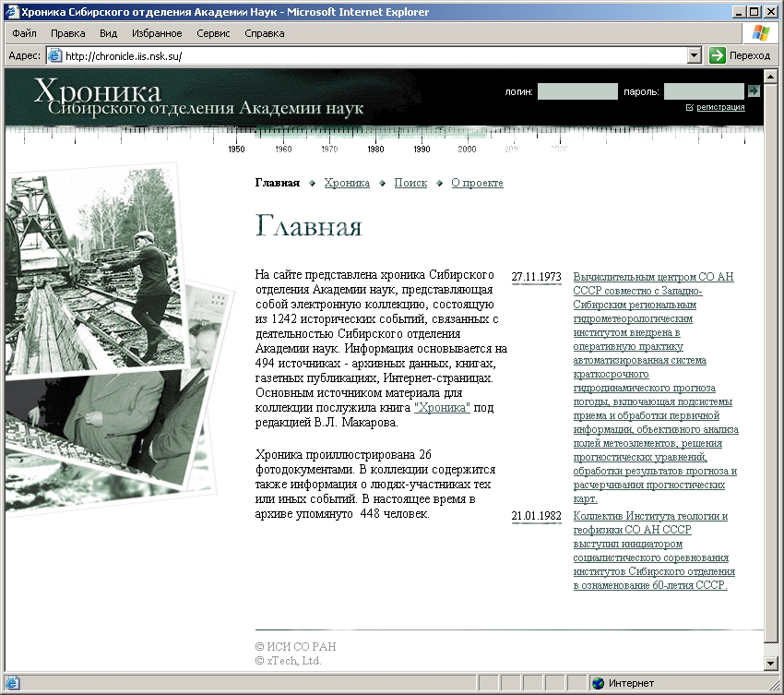Open the Справка menu

click(265, 33)
